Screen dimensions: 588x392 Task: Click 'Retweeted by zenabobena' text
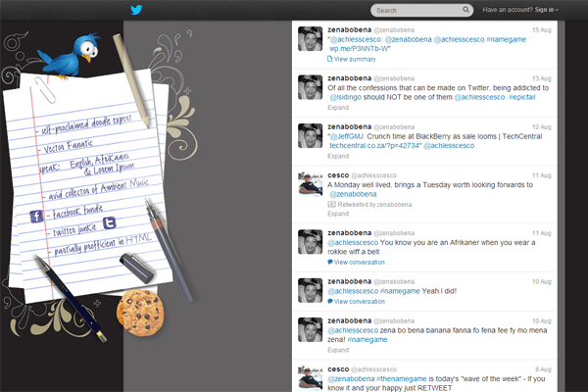[374, 205]
